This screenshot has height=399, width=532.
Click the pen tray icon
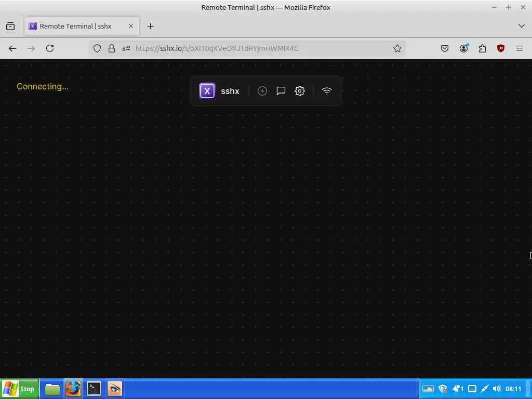coord(485,389)
